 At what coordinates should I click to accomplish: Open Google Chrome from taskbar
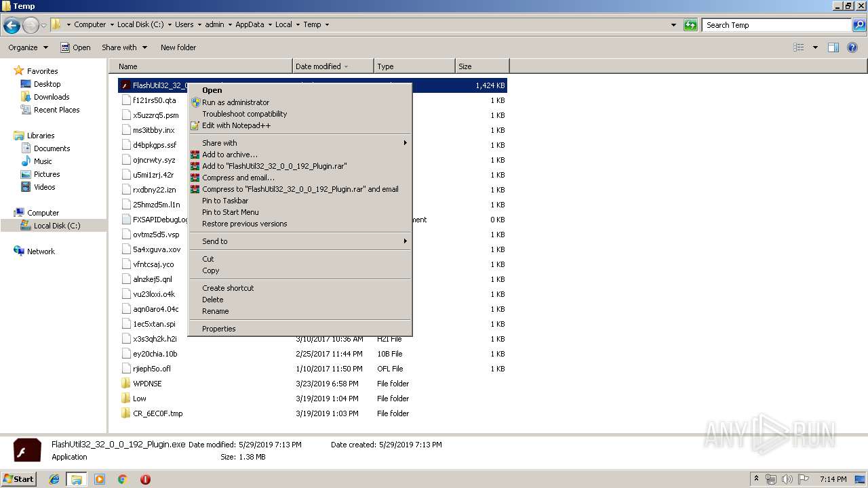[x=122, y=479]
